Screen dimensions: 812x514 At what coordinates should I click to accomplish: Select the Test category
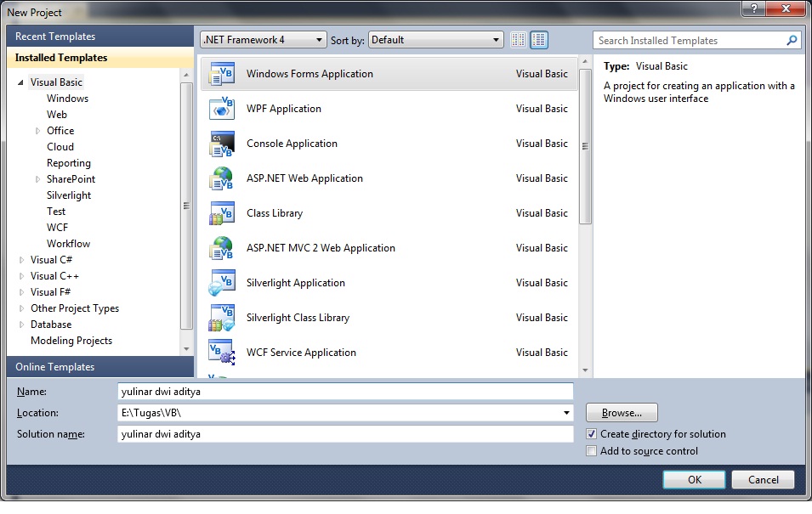(56, 212)
